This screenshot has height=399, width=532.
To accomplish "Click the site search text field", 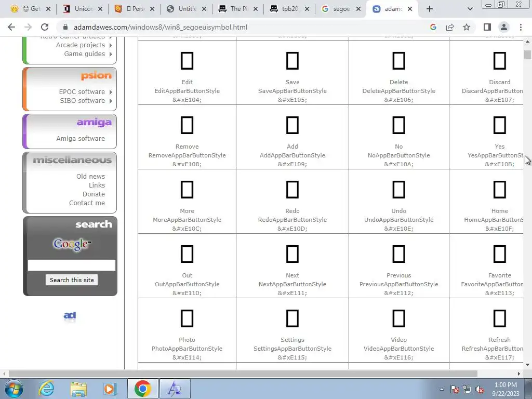I will (x=72, y=265).
